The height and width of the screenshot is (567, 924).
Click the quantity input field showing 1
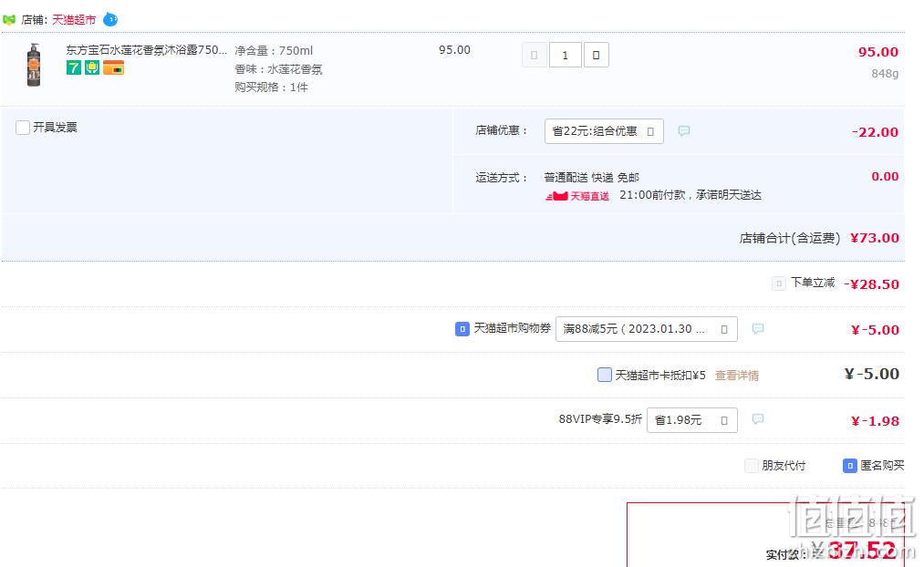566,55
